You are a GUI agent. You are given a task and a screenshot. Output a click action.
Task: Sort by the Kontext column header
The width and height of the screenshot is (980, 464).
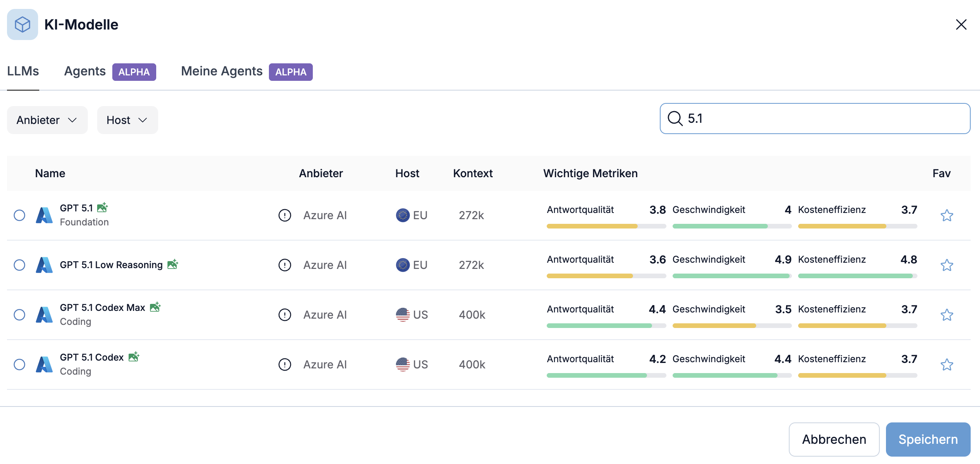473,173
